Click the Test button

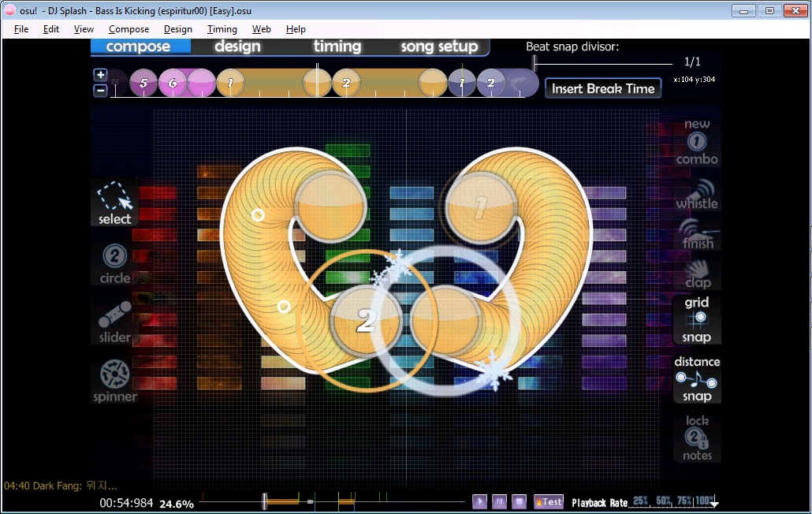(549, 501)
